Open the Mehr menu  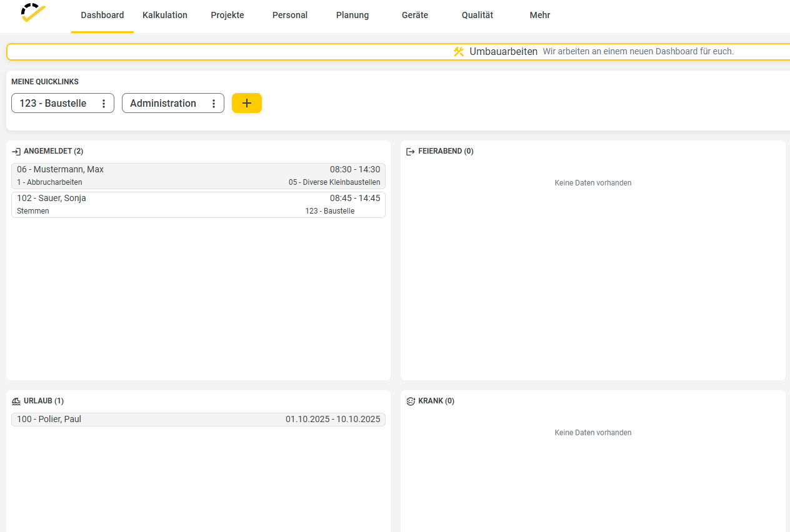tap(540, 15)
